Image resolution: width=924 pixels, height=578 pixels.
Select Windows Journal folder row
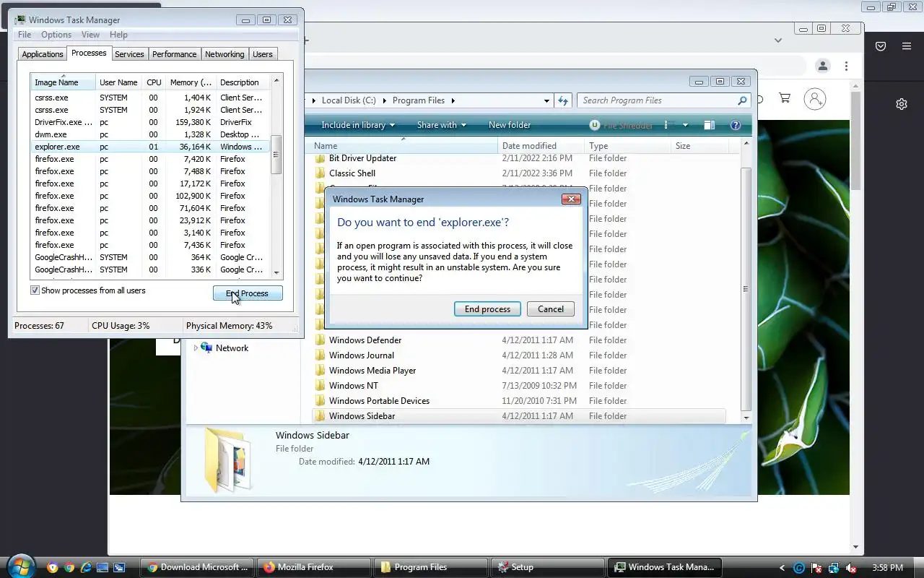pyautogui.click(x=518, y=355)
